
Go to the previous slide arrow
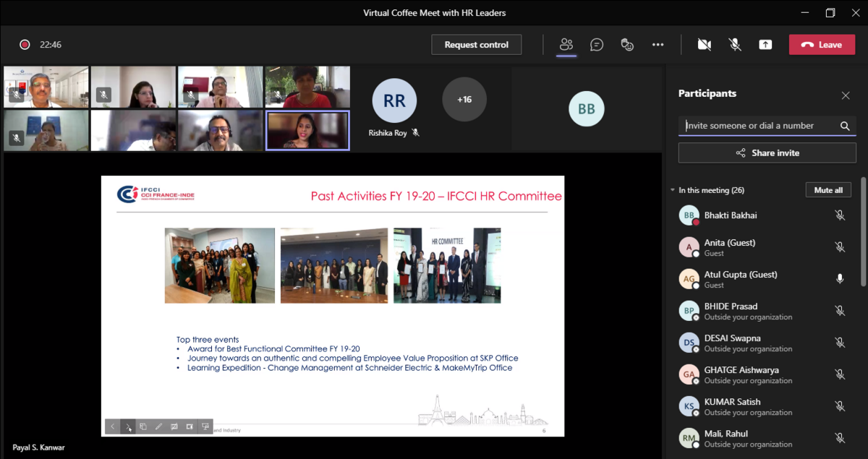(x=112, y=426)
